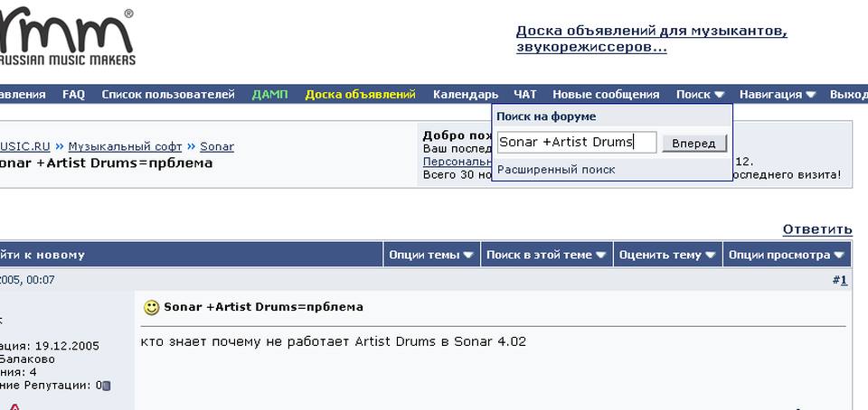Expand the Опции темы dropdown
This screenshot has height=410, width=868.
(431, 255)
